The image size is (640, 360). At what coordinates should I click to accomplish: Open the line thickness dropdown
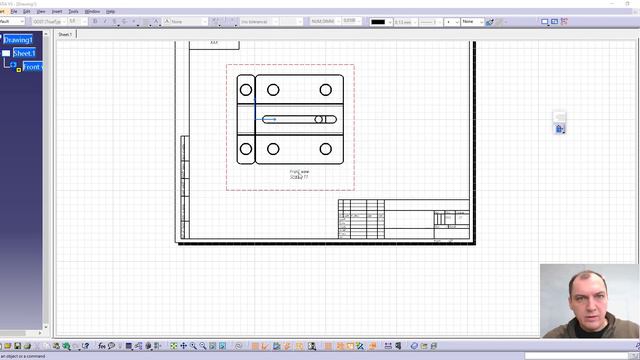point(406,22)
